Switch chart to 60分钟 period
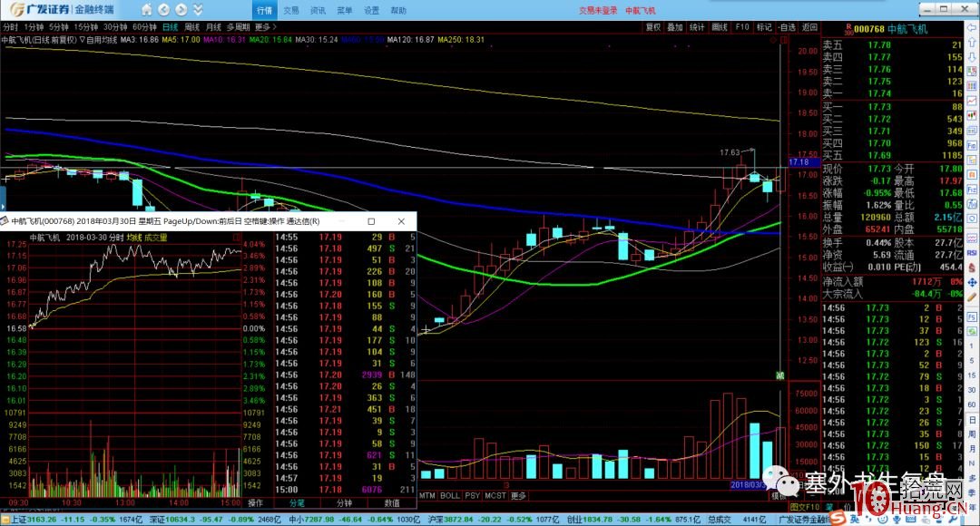Image resolution: width=980 pixels, height=526 pixels. click(144, 27)
